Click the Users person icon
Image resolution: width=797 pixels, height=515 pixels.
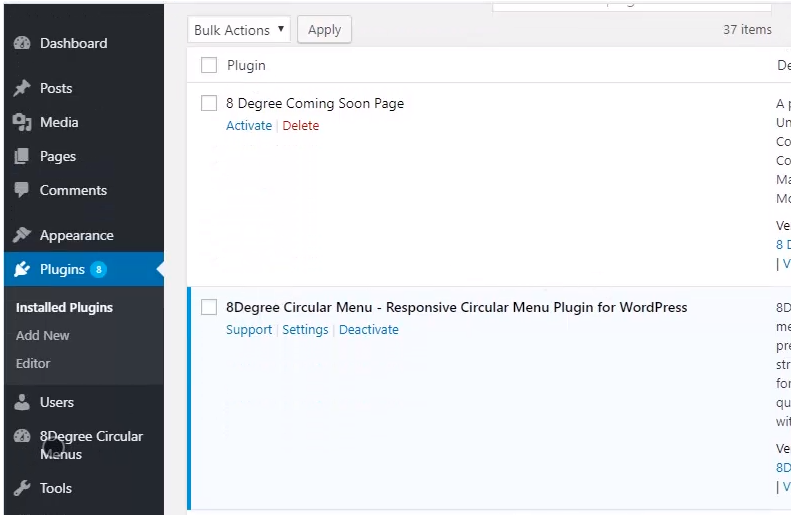22,402
